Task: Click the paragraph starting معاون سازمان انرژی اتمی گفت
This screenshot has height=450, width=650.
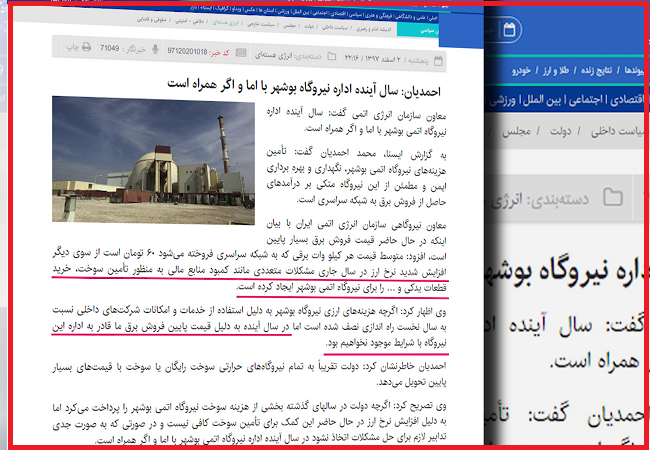Action: pyautogui.click(x=357, y=121)
